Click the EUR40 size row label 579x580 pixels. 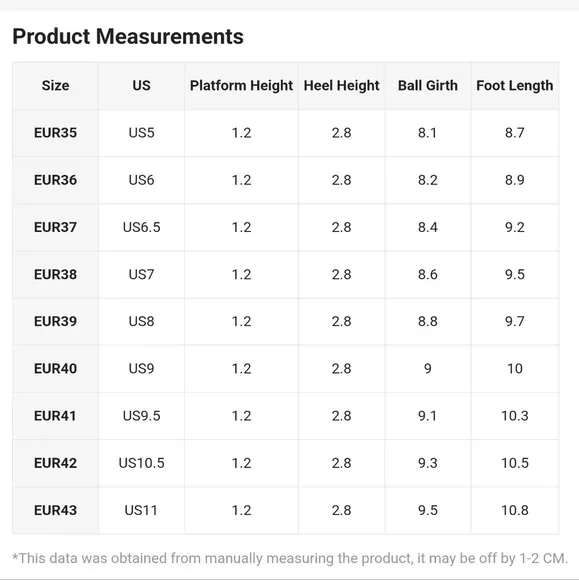pyautogui.click(x=55, y=369)
